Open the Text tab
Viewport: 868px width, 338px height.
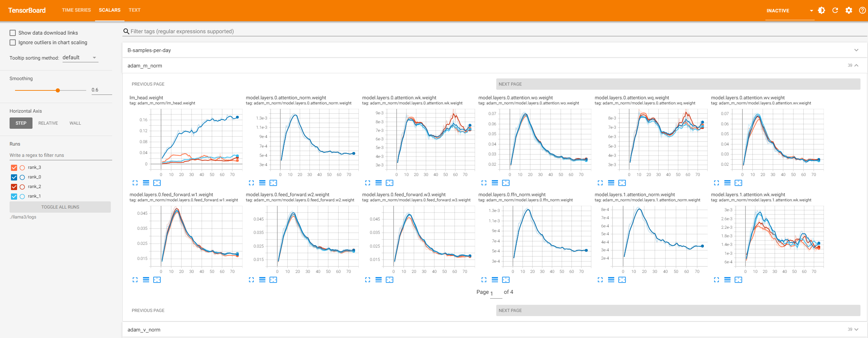[x=134, y=10]
